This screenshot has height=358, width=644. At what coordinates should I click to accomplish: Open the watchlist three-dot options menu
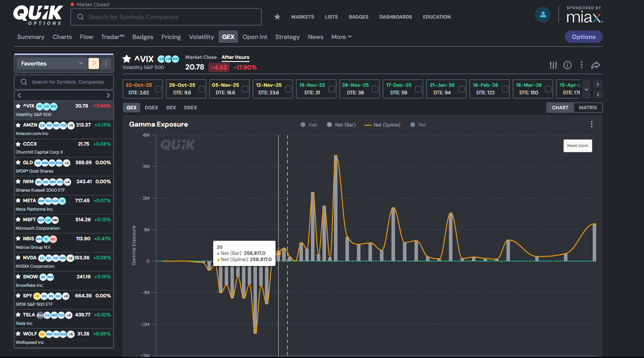point(105,63)
